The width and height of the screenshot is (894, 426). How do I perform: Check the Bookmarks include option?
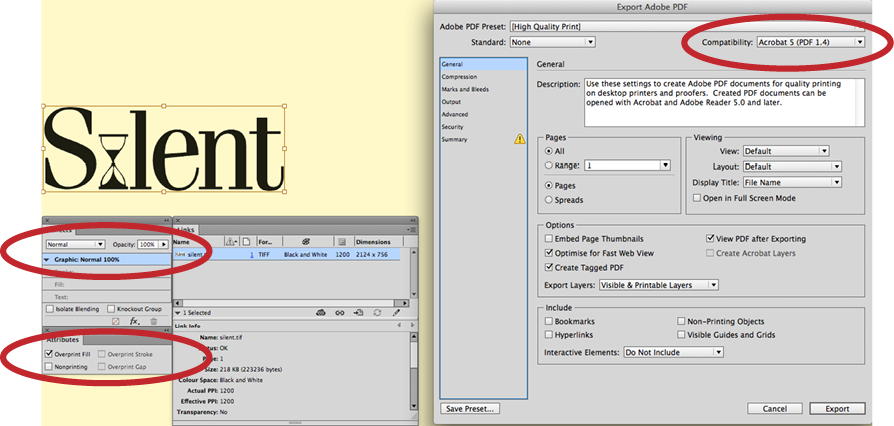pyautogui.click(x=549, y=322)
